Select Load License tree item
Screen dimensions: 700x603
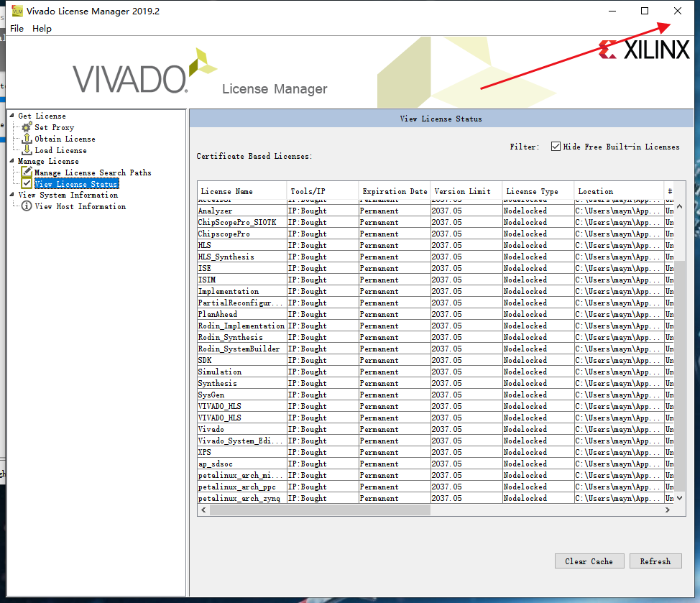[x=60, y=150]
